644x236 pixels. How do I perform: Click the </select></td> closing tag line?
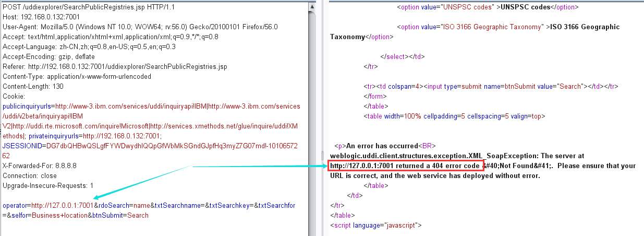[x=403, y=56]
